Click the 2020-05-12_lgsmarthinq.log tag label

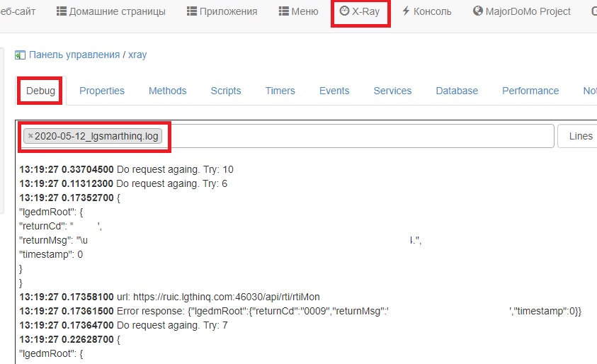[96, 136]
